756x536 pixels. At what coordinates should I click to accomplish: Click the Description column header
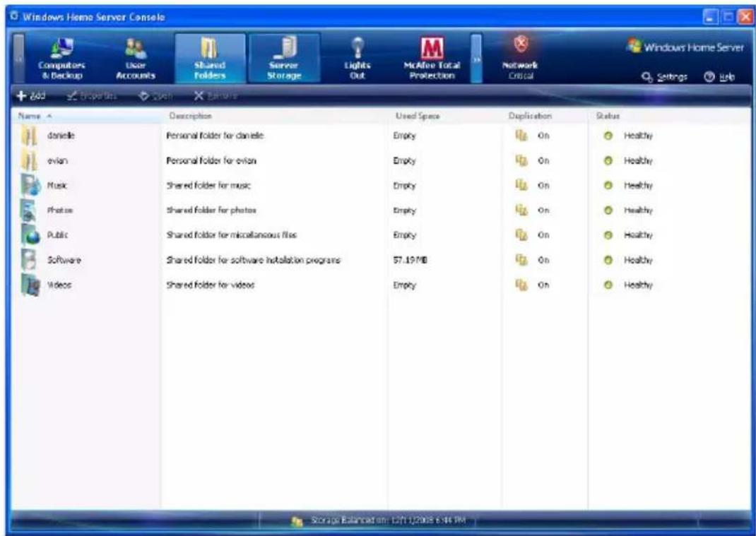tap(275, 116)
